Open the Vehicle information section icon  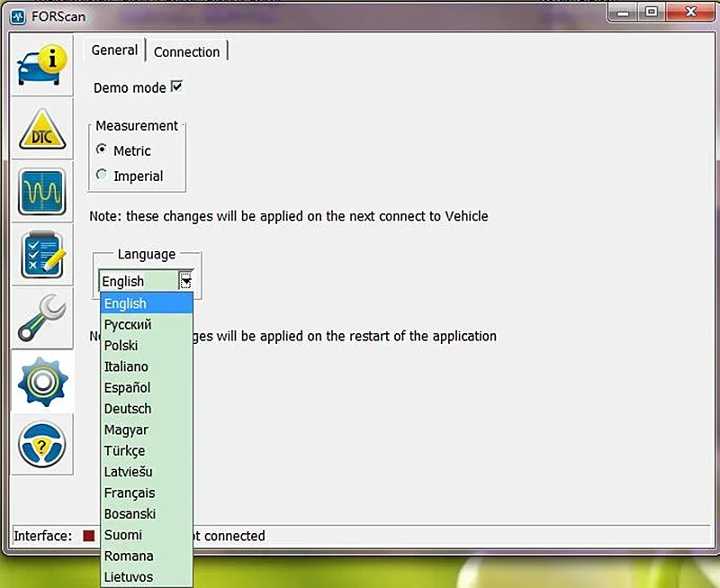coord(41,65)
